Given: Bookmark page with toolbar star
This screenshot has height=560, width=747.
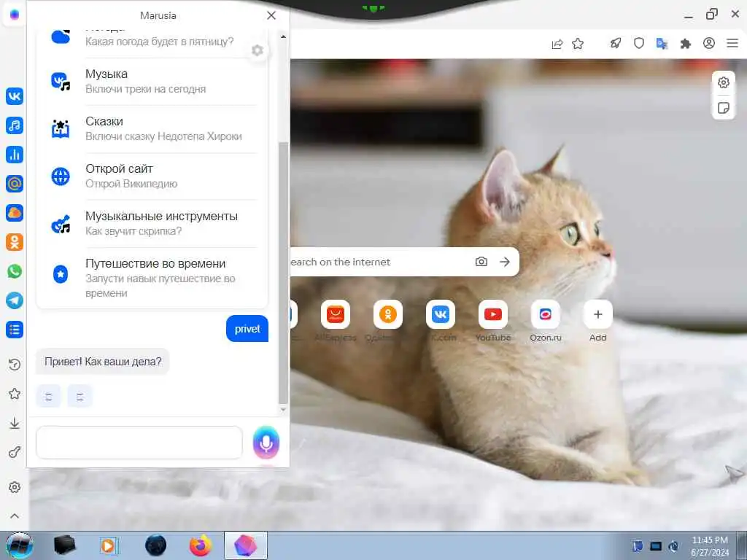Looking at the screenshot, I should [x=578, y=44].
